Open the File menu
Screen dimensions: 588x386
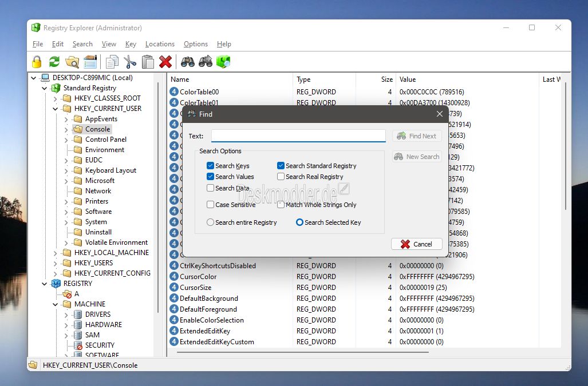[37, 44]
